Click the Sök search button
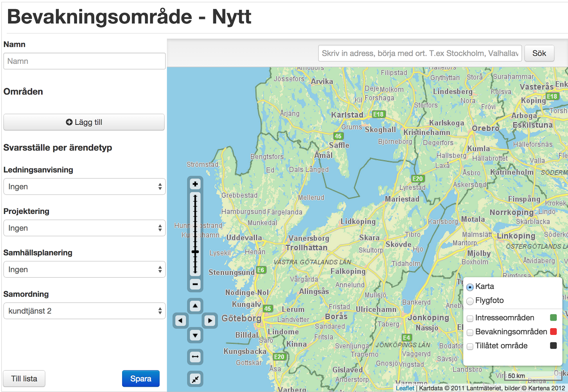 point(539,53)
